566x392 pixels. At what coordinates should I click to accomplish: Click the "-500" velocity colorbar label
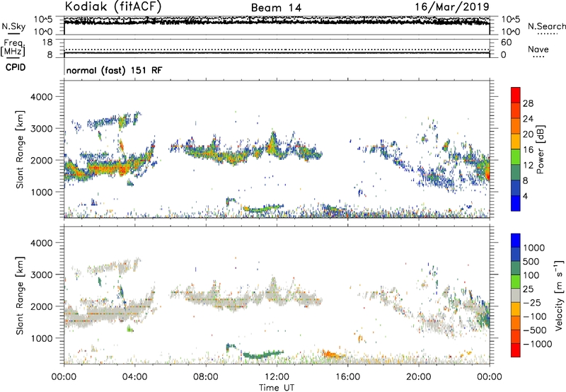pos(535,330)
